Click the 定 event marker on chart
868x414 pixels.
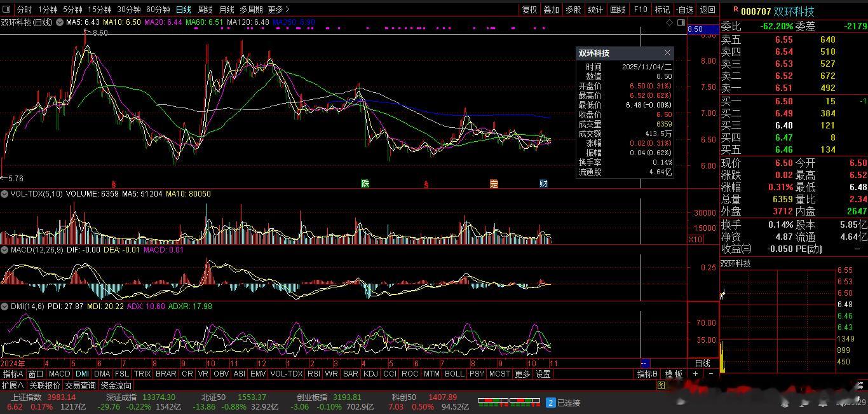point(494,184)
